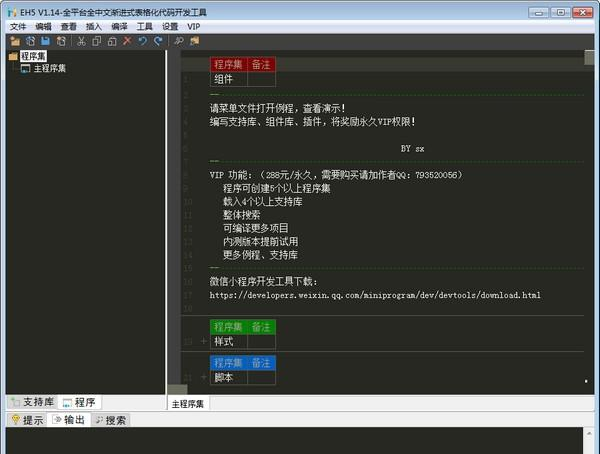Image resolution: width=600 pixels, height=454 pixels.
Task: Open the 文件 menu
Action: (18, 26)
